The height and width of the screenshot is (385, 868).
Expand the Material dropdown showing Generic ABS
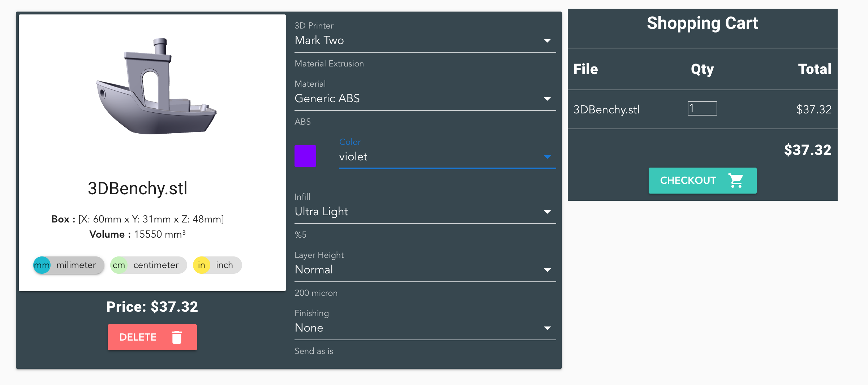pyautogui.click(x=425, y=99)
